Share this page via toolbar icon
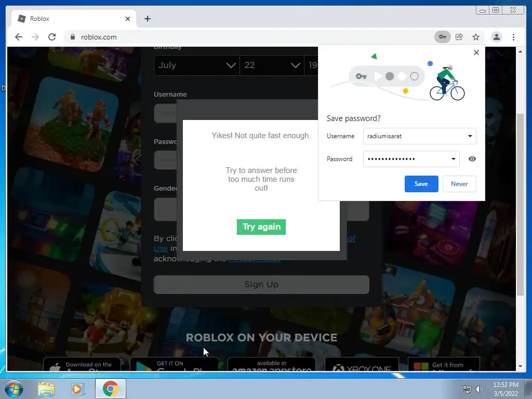The image size is (532, 399). coord(459,37)
